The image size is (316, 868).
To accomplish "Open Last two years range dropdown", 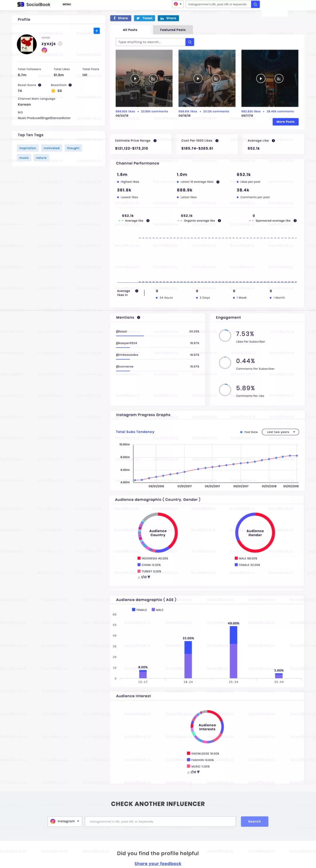I will point(280,432).
